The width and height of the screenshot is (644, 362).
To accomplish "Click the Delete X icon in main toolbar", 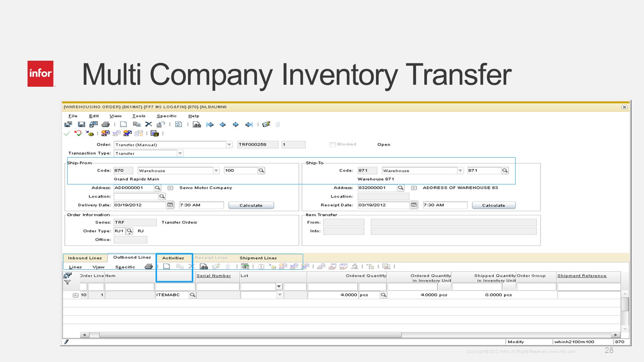I will (x=149, y=124).
